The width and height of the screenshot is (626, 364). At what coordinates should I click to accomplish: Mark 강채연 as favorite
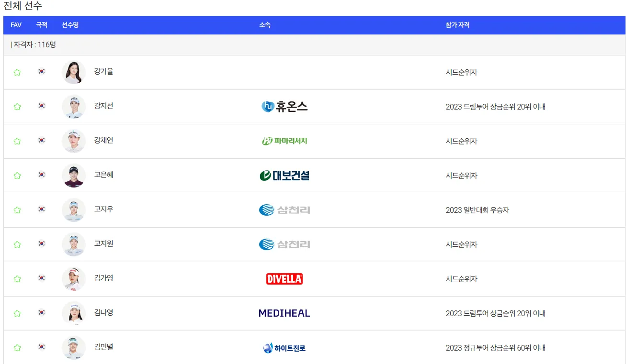pos(17,142)
